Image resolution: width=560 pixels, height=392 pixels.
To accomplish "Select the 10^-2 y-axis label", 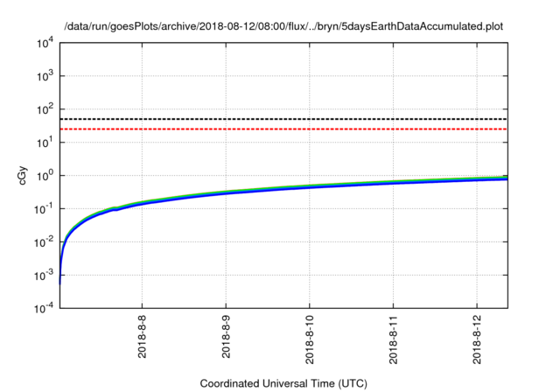I will click(45, 242).
